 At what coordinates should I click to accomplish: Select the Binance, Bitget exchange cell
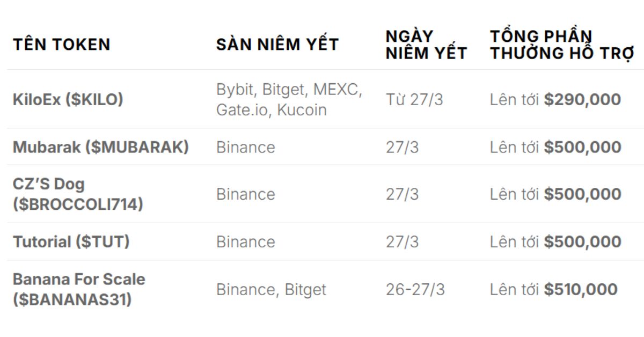pyautogui.click(x=271, y=289)
